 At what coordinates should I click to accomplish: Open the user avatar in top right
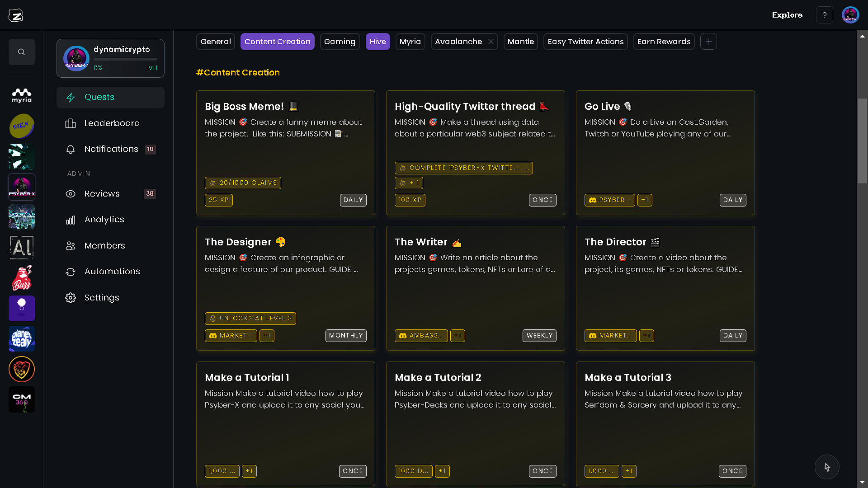(850, 15)
